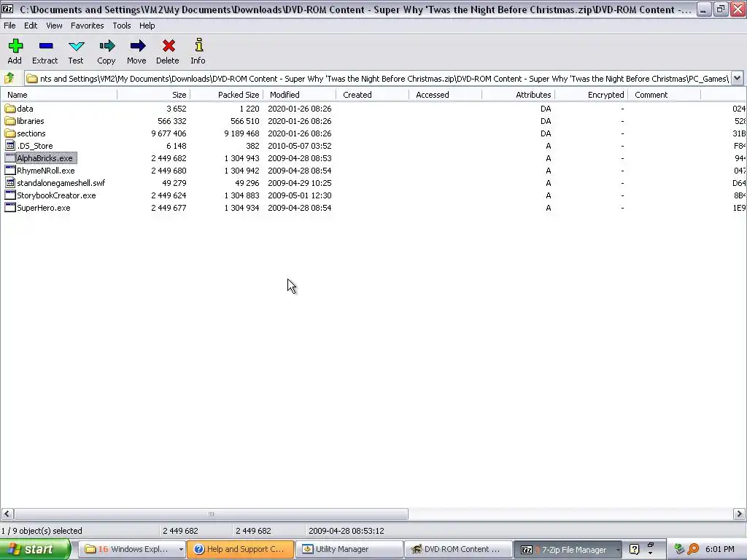Click the standalonegameshell.swf file name

click(x=61, y=183)
